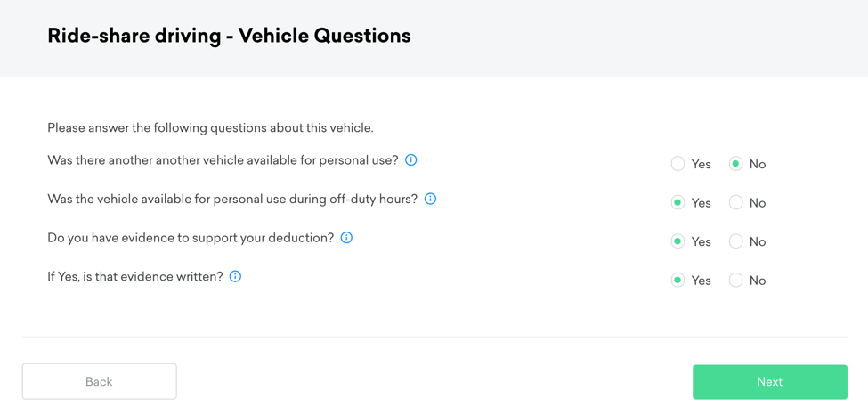Pick Yes for written evidence
The height and width of the screenshot is (416, 868).
click(x=678, y=281)
